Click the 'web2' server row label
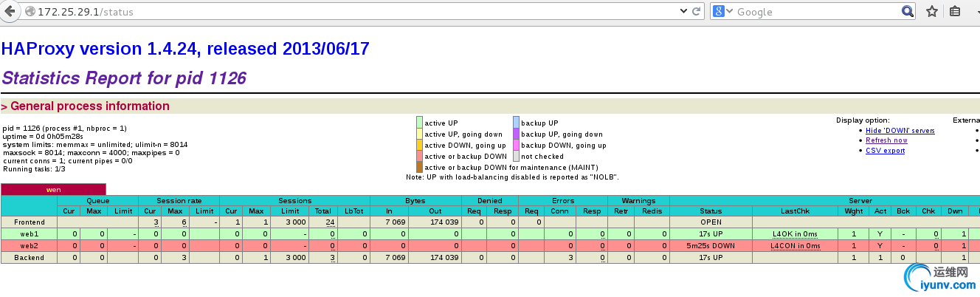 [x=29, y=245]
